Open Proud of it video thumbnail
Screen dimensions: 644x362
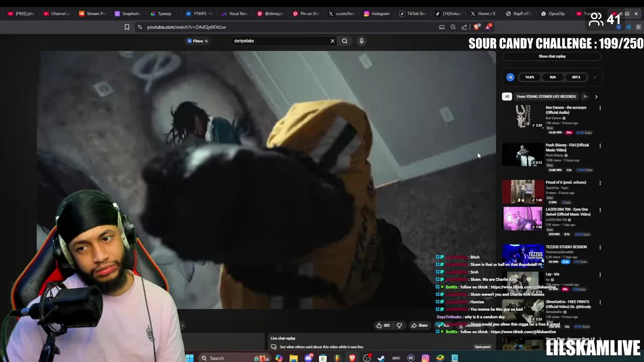click(523, 192)
